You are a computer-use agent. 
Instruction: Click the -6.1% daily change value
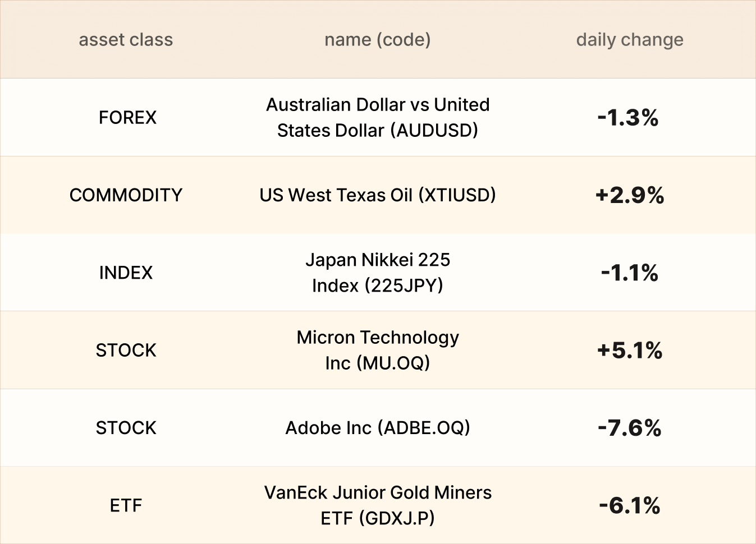coord(629,505)
